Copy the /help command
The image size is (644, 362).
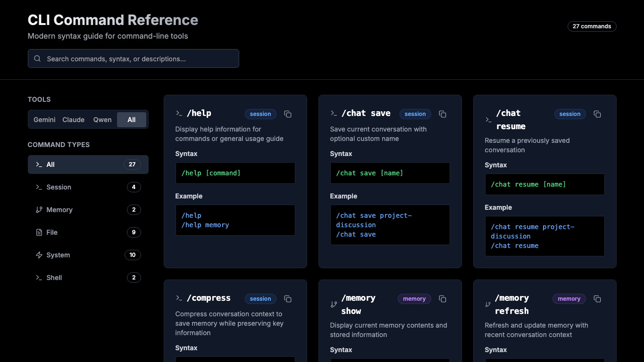(288, 114)
